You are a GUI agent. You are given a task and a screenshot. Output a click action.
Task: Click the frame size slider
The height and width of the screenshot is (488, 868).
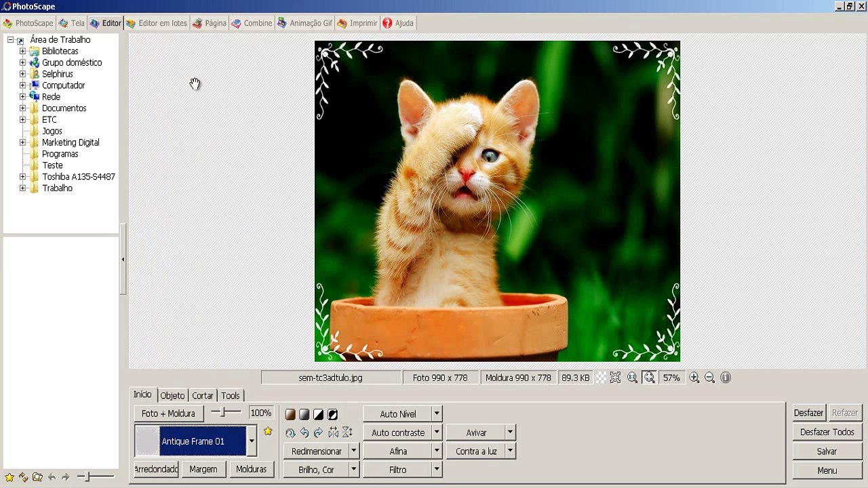[x=226, y=412]
